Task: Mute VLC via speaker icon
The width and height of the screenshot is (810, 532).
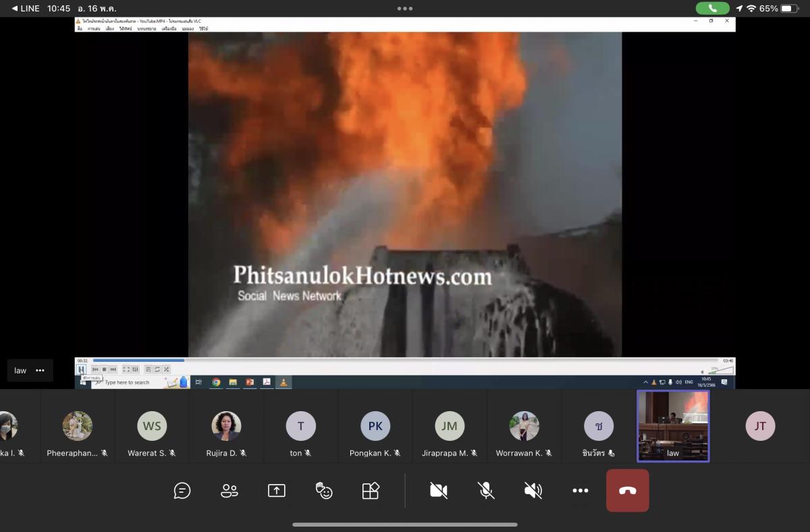Action: 703,372
